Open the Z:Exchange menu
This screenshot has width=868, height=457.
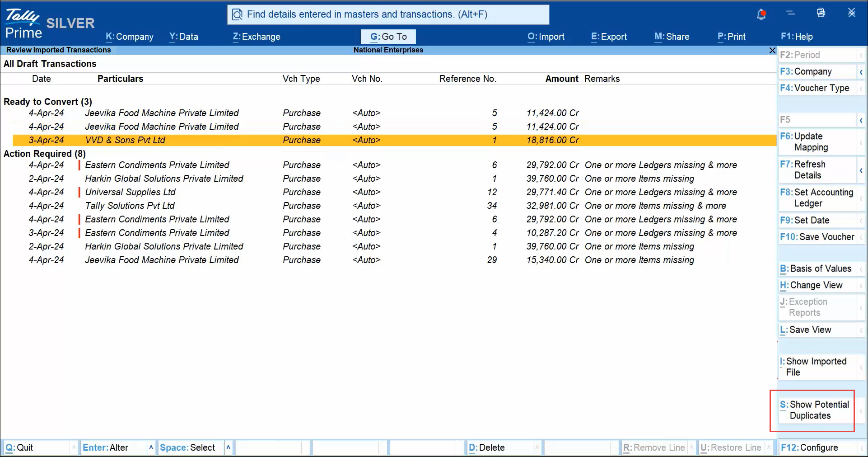[257, 37]
